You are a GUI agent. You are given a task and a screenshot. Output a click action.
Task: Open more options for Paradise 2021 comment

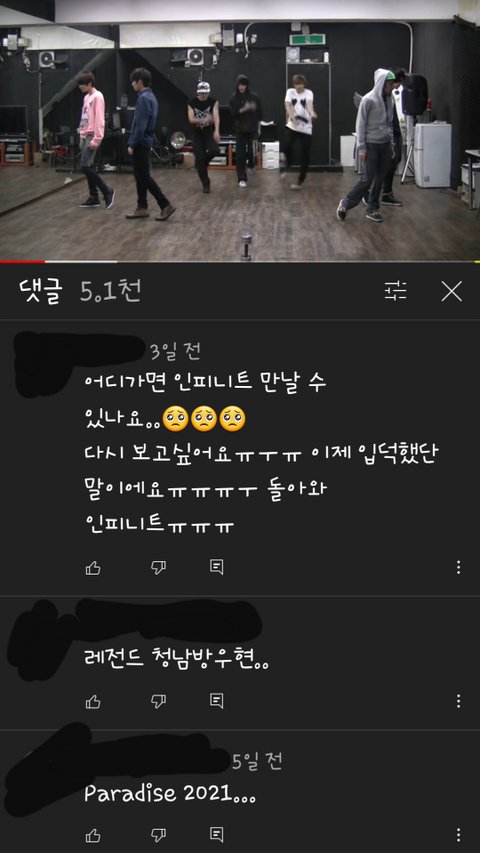(458, 835)
